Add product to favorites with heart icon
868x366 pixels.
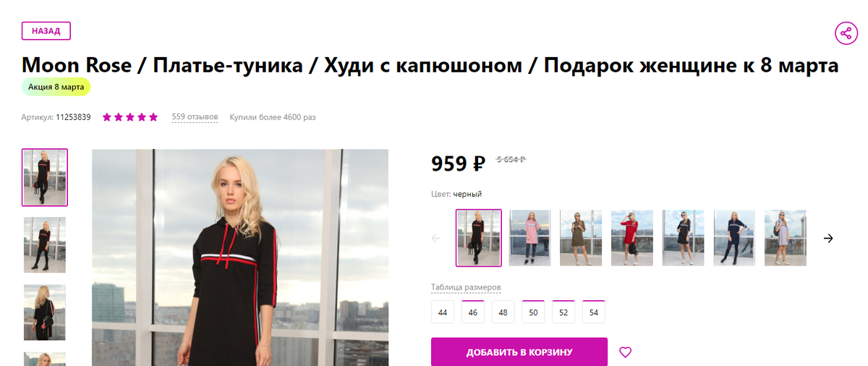pyautogui.click(x=626, y=352)
